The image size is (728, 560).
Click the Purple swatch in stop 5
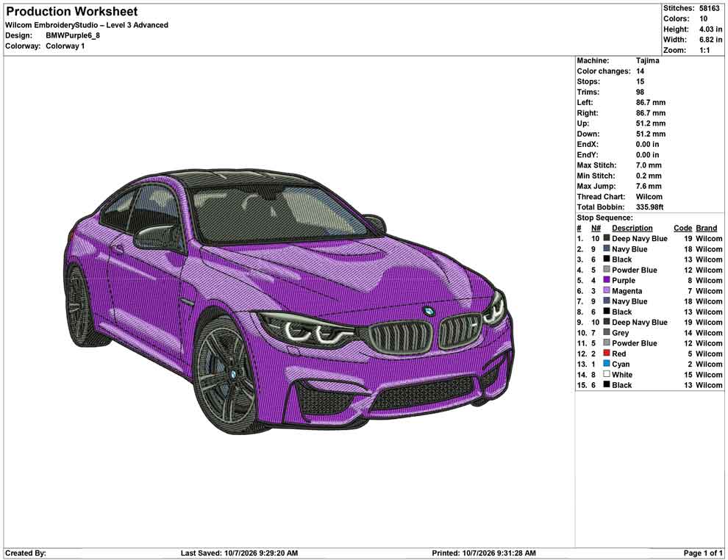click(x=607, y=280)
